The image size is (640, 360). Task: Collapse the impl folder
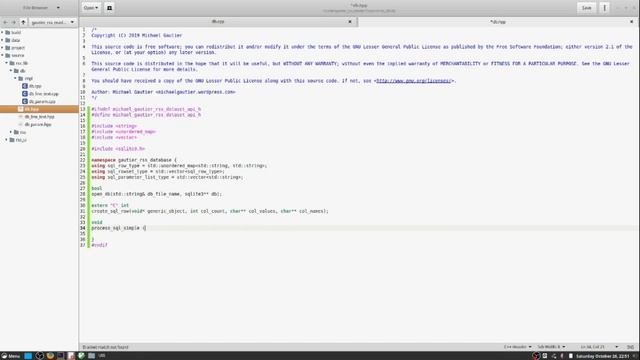16,78
